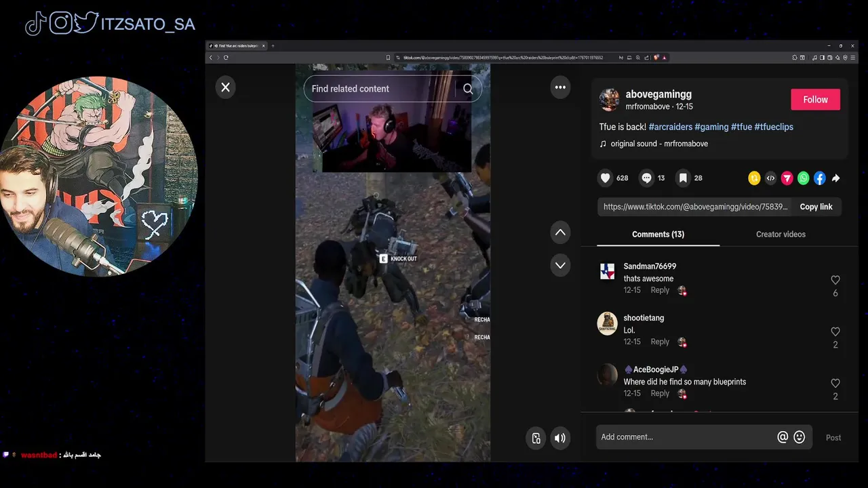Open the three-dot more options menu
The height and width of the screenshot is (488, 868).
560,87
